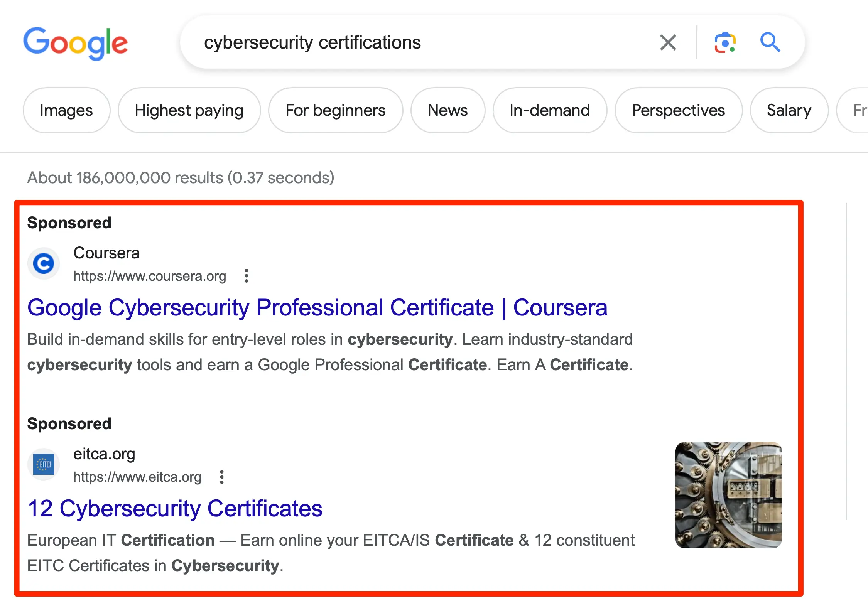Screen dimensions: 868x607
Task: Select the Highest paying filter chip
Action: coord(189,110)
